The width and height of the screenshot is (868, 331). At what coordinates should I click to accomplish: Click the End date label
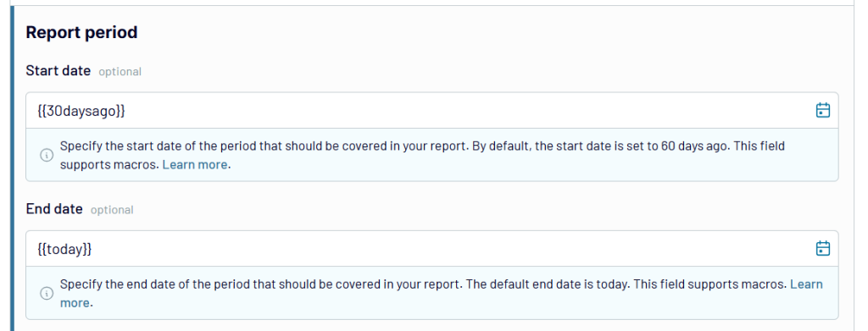[x=54, y=209]
